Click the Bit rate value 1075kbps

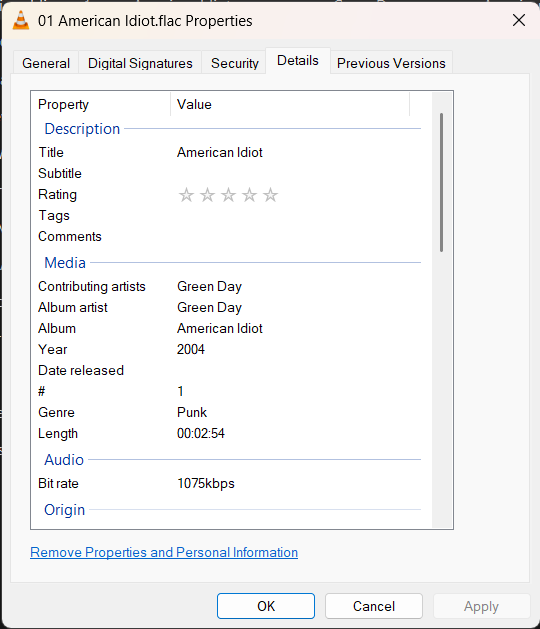(206, 483)
